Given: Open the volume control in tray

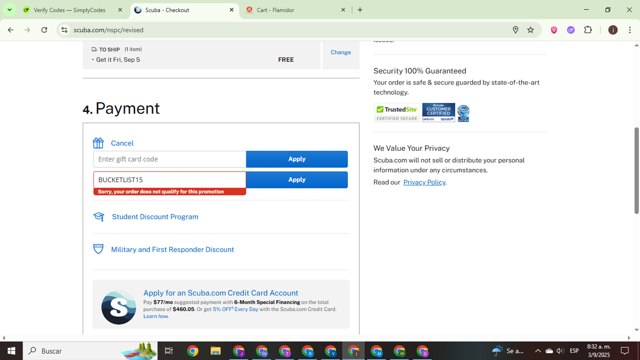Looking at the screenshot, I should [560, 351].
